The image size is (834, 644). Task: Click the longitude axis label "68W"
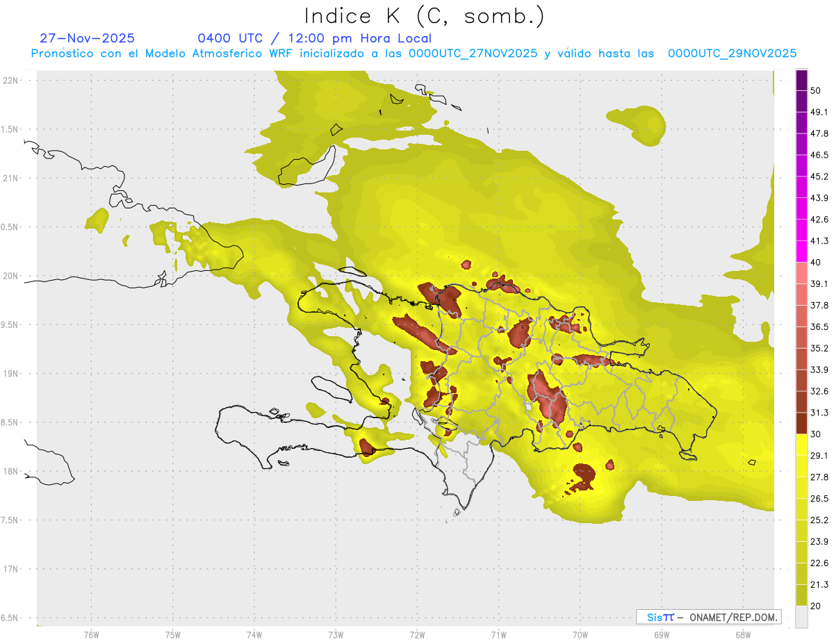pyautogui.click(x=742, y=634)
